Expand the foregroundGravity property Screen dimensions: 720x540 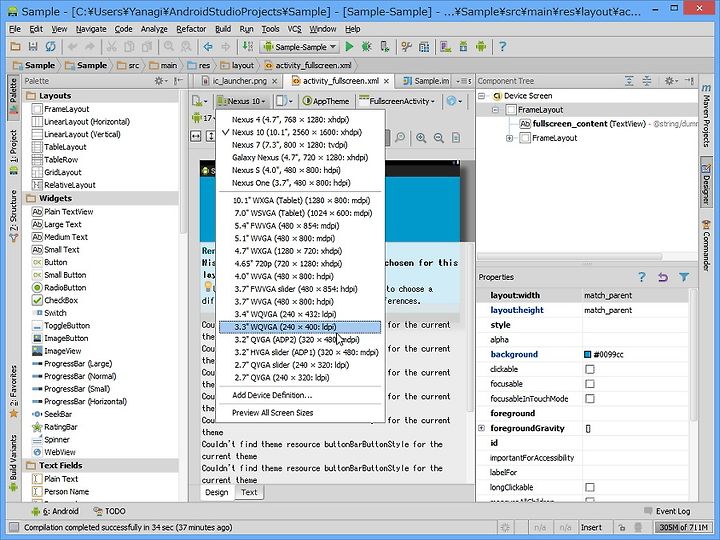(x=481, y=428)
